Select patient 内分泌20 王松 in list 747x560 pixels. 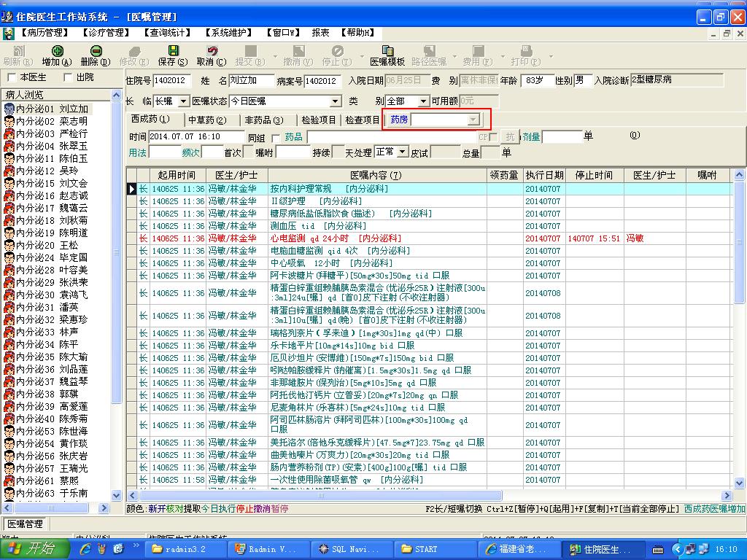(42, 245)
